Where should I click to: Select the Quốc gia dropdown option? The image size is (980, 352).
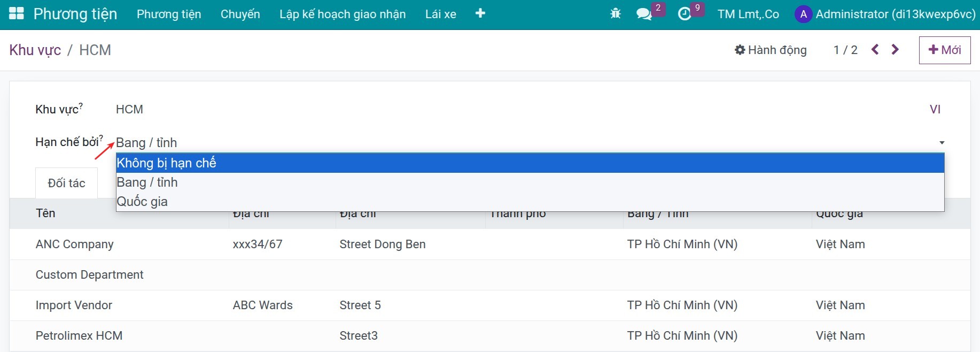tap(530, 202)
